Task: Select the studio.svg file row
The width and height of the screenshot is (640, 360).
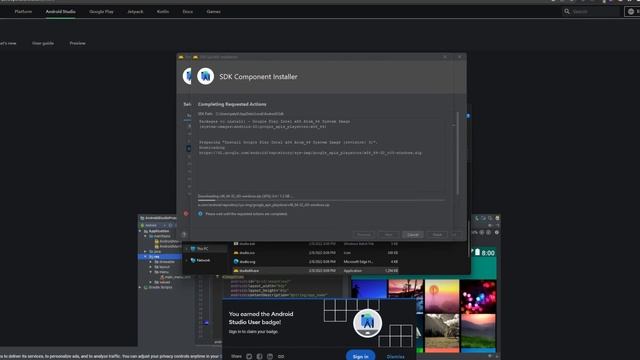Action: tap(315, 262)
